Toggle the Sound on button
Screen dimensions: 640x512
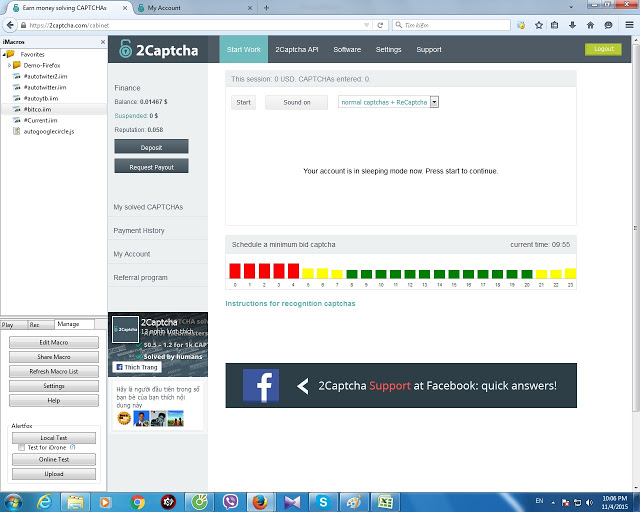click(296, 102)
